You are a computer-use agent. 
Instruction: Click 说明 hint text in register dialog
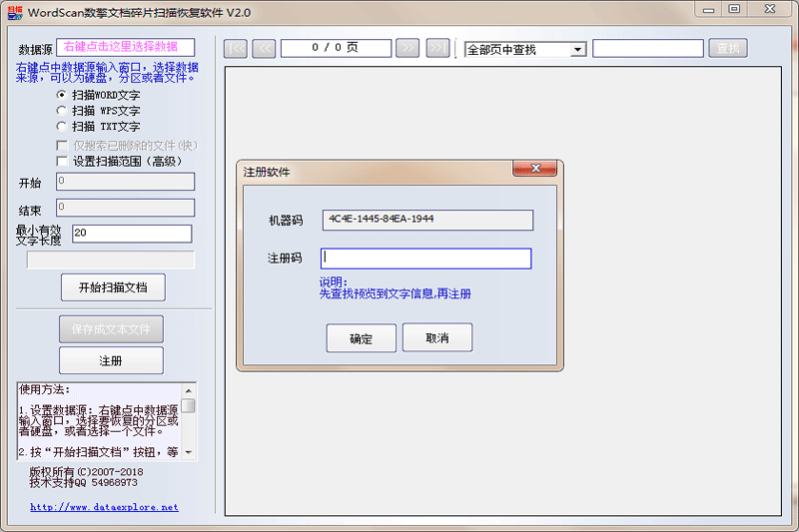(x=395, y=288)
